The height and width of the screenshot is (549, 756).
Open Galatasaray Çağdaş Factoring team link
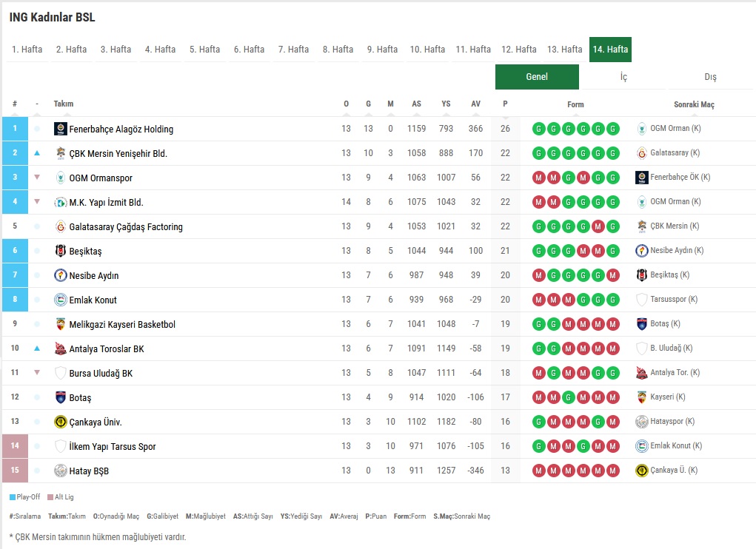click(x=126, y=227)
